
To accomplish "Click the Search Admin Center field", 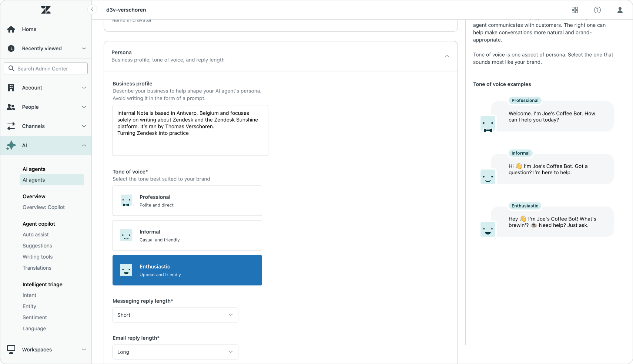I will [46, 68].
